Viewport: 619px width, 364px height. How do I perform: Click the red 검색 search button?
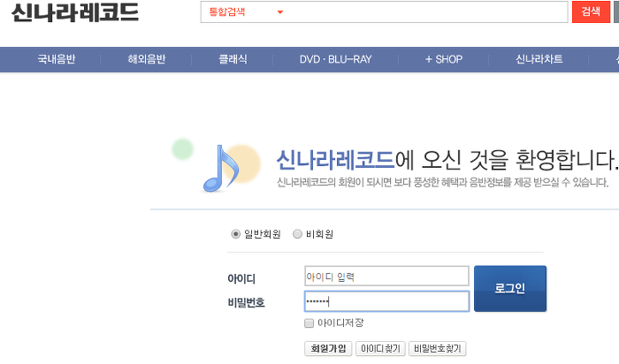pos(591,11)
